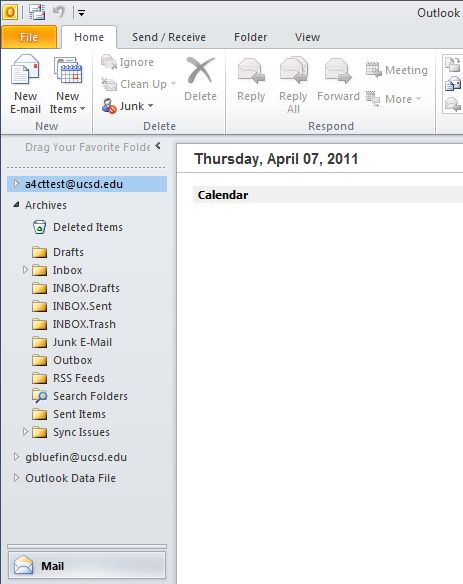The width and height of the screenshot is (463, 584).
Task: Open the More respond options dropdown
Action: (x=394, y=99)
